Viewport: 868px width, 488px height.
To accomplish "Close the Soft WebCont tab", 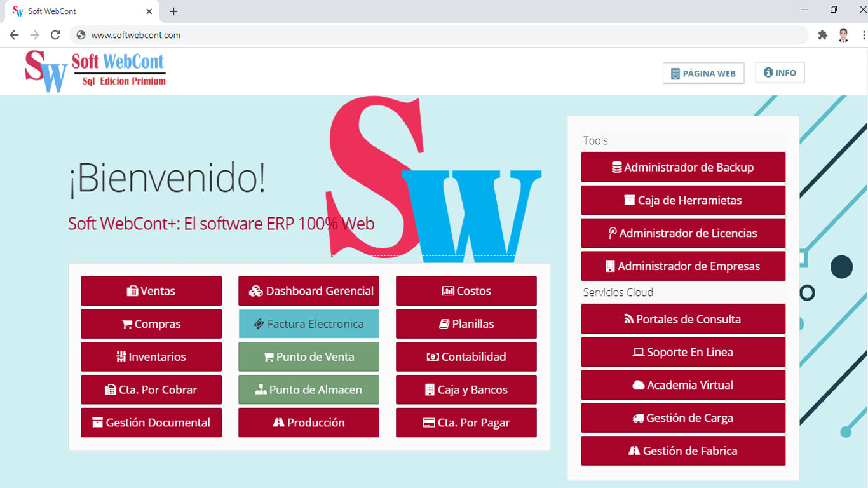I will tap(149, 11).
